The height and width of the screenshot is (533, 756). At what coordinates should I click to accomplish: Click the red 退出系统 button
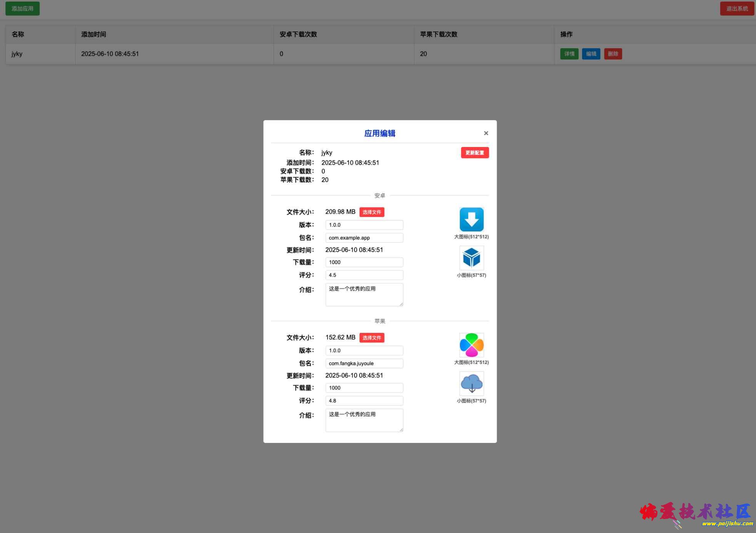[x=737, y=8]
